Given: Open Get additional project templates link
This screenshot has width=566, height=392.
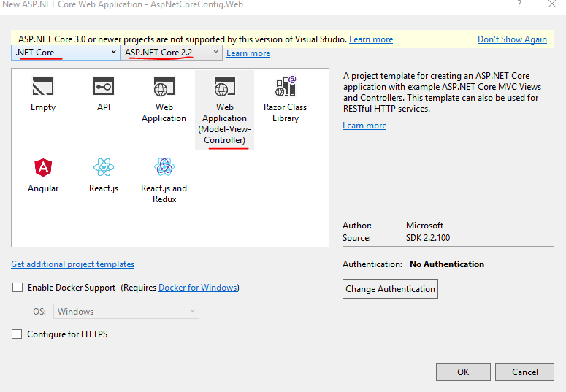Looking at the screenshot, I should 73,264.
